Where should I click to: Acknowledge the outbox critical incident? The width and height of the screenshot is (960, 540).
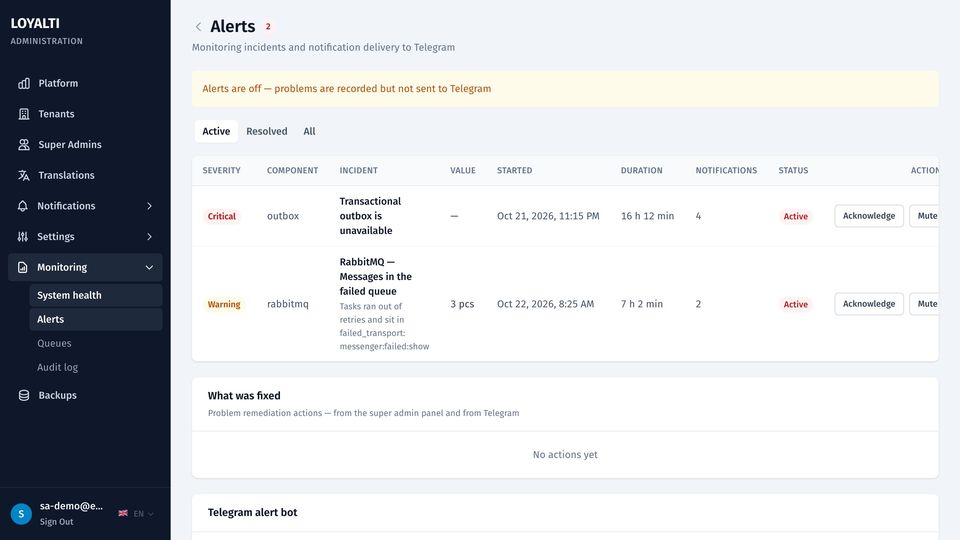coord(869,216)
